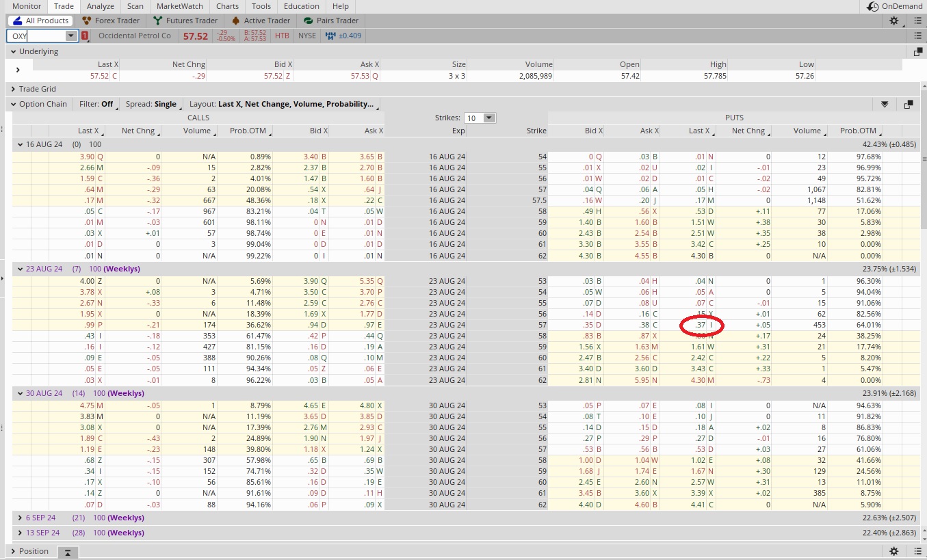Click the PUTS Ask X column header
Viewport: 927px width, 560px height.
(632, 131)
